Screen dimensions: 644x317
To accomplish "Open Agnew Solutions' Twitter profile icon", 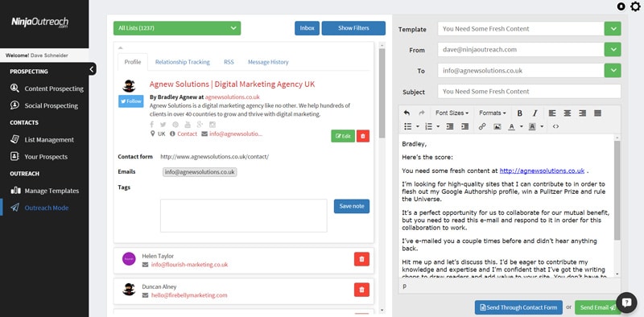I will click(163, 125).
